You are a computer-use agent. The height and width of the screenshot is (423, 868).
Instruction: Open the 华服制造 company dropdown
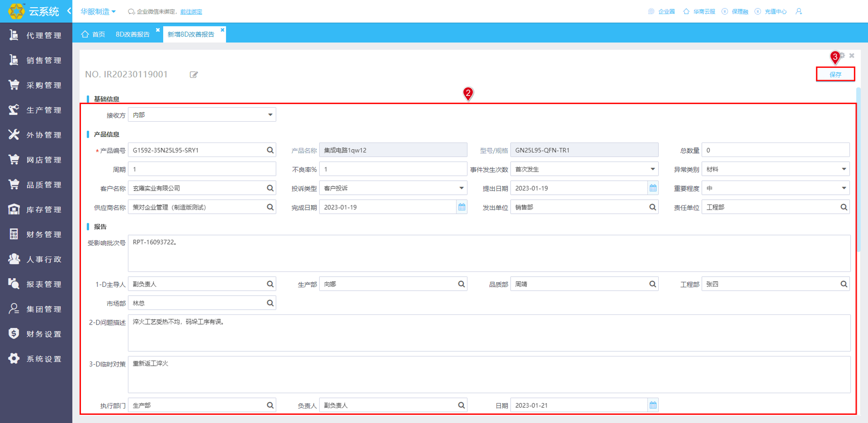[x=98, y=11]
